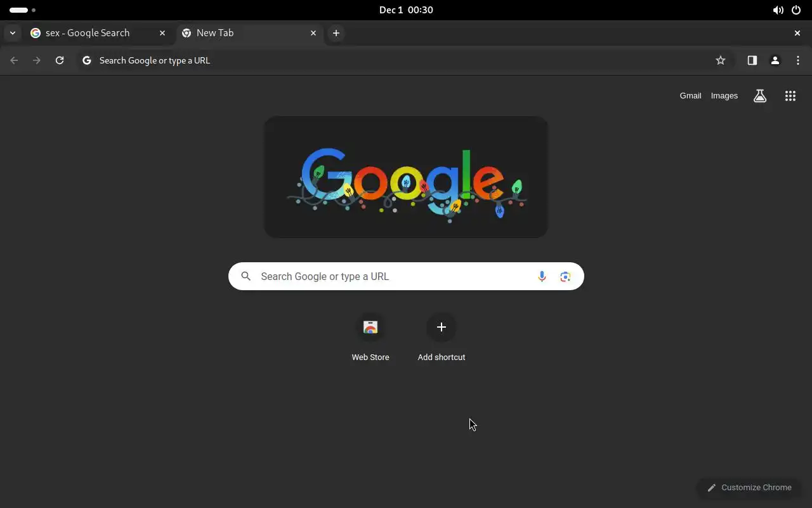Switch to the sex - Google Search tab
The image size is (812, 508).
98,33
